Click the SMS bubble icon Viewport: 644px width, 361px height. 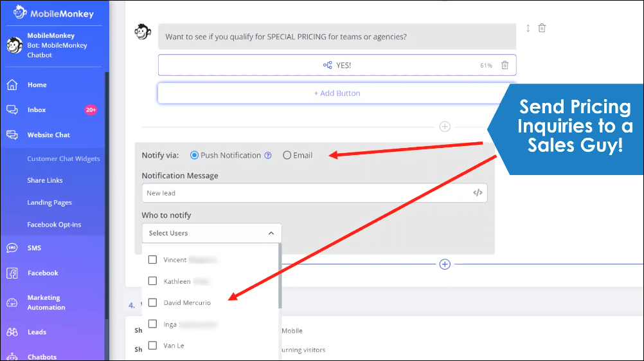pos(12,248)
